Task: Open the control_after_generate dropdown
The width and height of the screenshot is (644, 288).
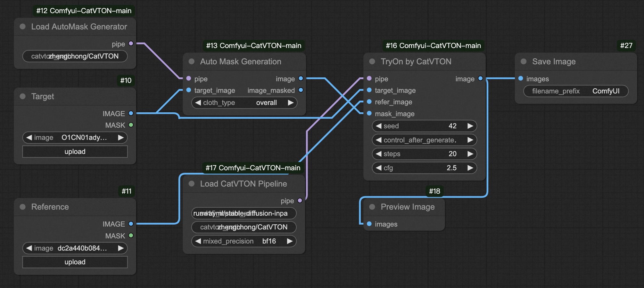Action: point(424,140)
